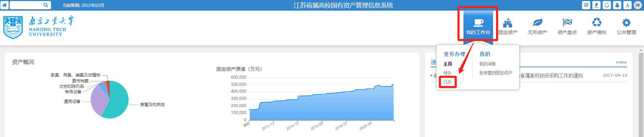Open 我保管的固定资产 link
The height and width of the screenshot is (137, 644).
495,73
